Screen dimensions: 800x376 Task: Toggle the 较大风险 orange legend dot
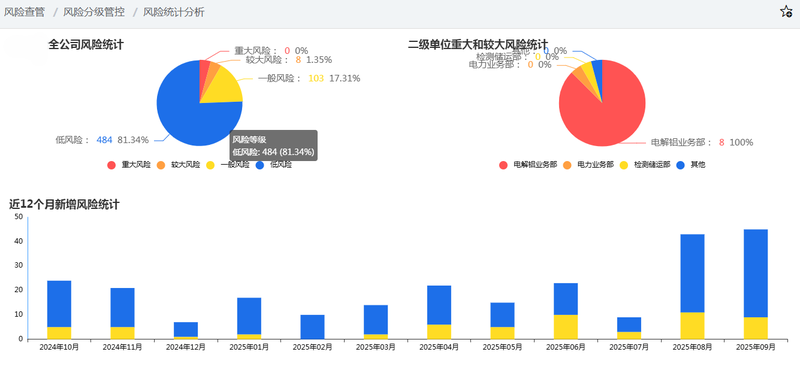[x=161, y=165]
